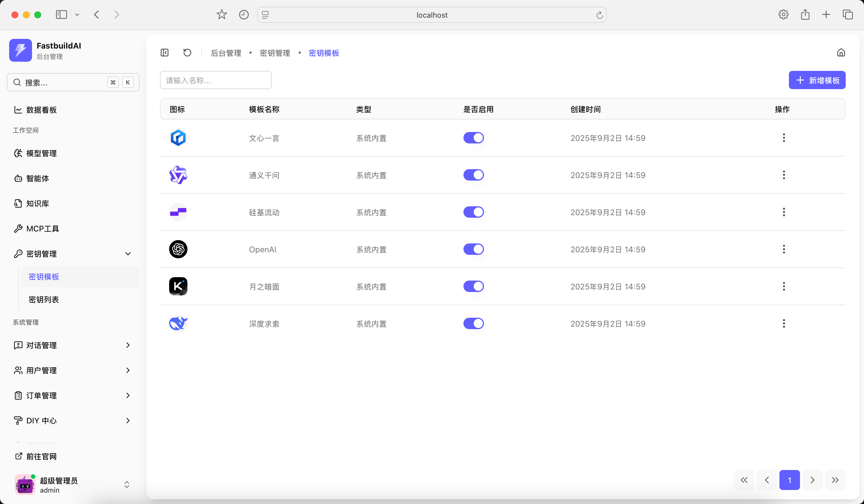Viewport: 864px width, 504px height.
Task: Click the 新增模板 button
Action: (817, 80)
